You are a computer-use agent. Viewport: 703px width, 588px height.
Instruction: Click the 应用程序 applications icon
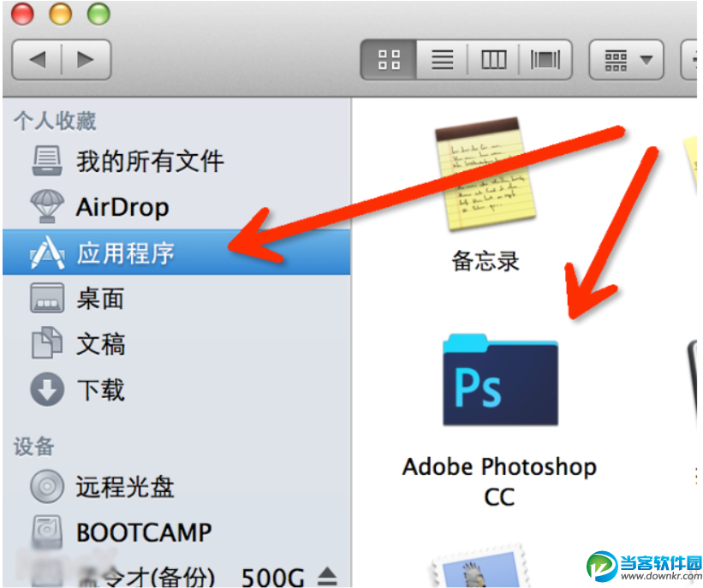click(46, 252)
